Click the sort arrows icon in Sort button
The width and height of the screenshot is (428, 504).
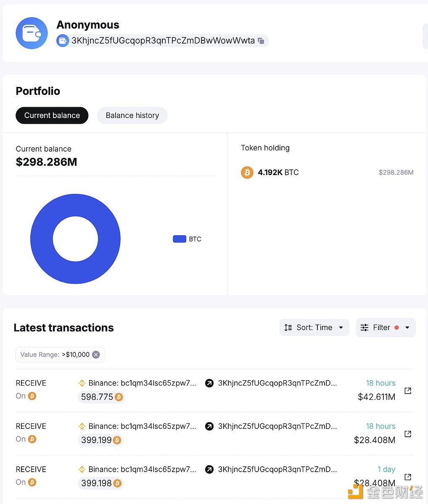coord(288,328)
